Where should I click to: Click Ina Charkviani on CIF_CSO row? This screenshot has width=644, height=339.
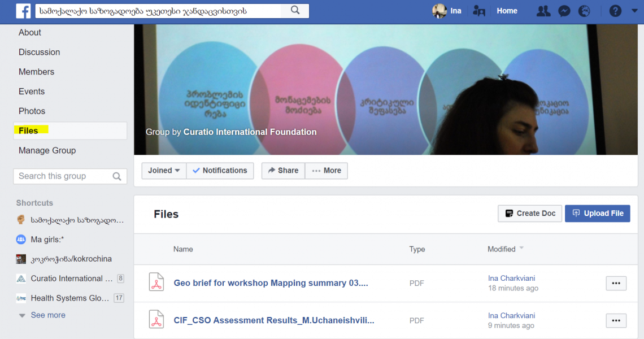[511, 316]
